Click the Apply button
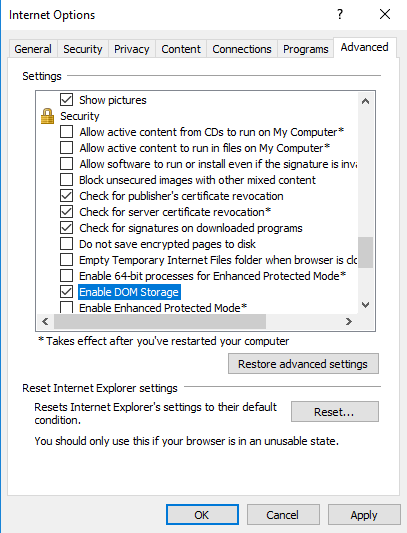407x533 pixels. (x=364, y=515)
